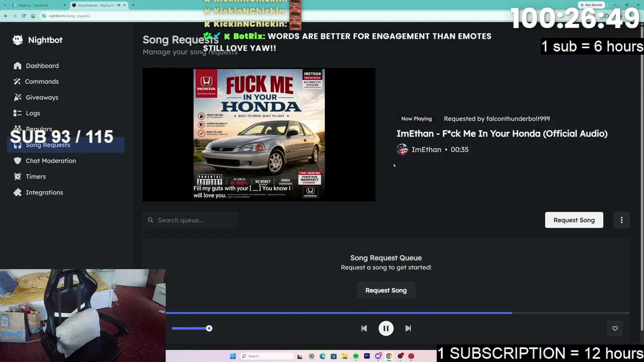Click the Ask Gemini button
This screenshot has height=362, width=644.
591,5
